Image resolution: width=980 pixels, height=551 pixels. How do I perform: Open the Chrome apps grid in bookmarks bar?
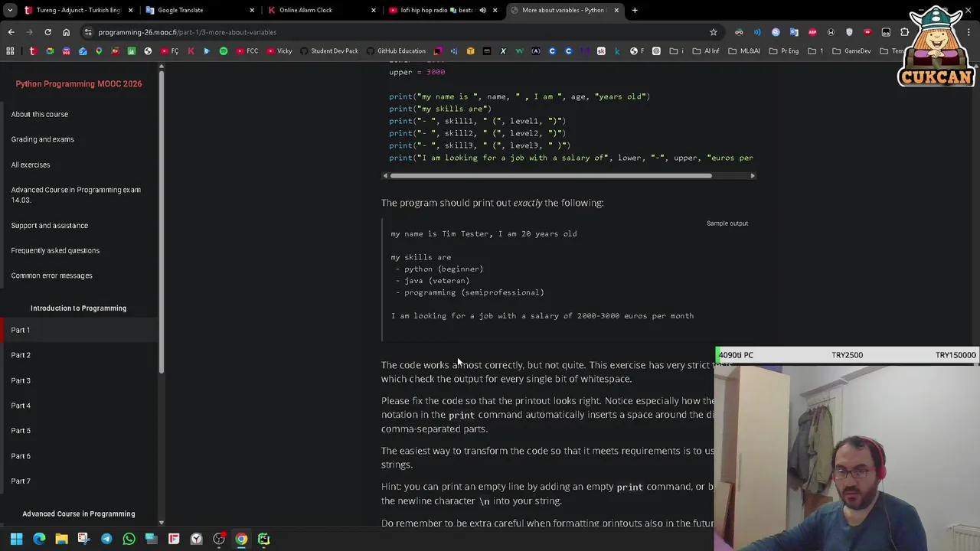[10, 51]
